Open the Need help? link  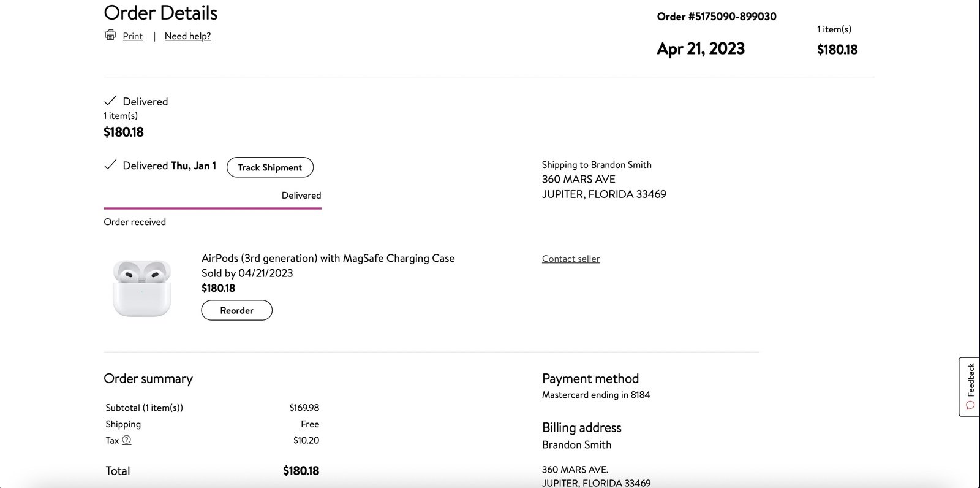coord(187,36)
